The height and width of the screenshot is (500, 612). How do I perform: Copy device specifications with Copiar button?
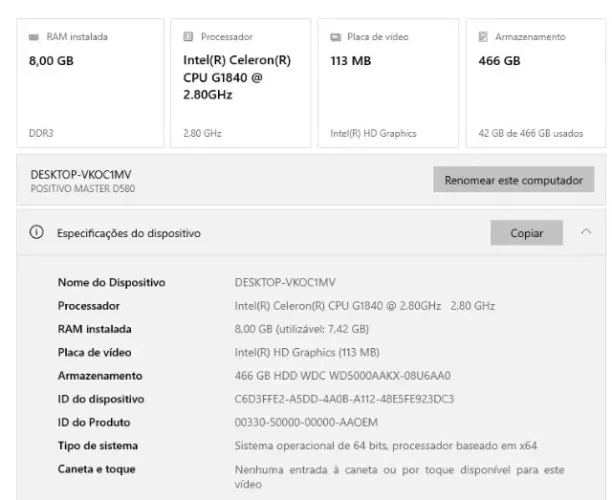point(527,233)
